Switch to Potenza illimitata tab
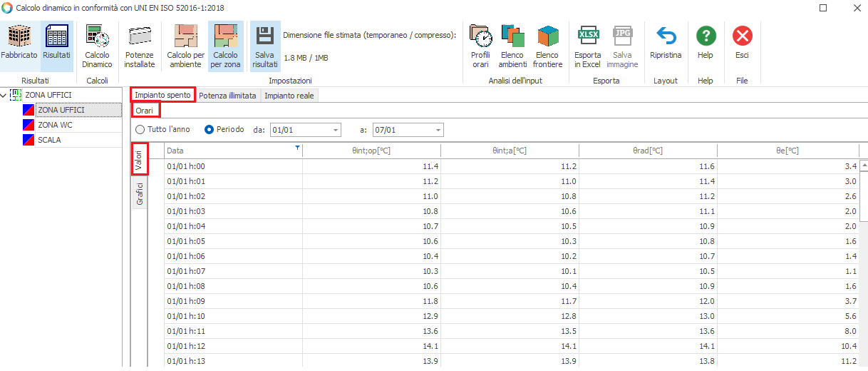Image resolution: width=868 pixels, height=371 pixels. (x=227, y=95)
